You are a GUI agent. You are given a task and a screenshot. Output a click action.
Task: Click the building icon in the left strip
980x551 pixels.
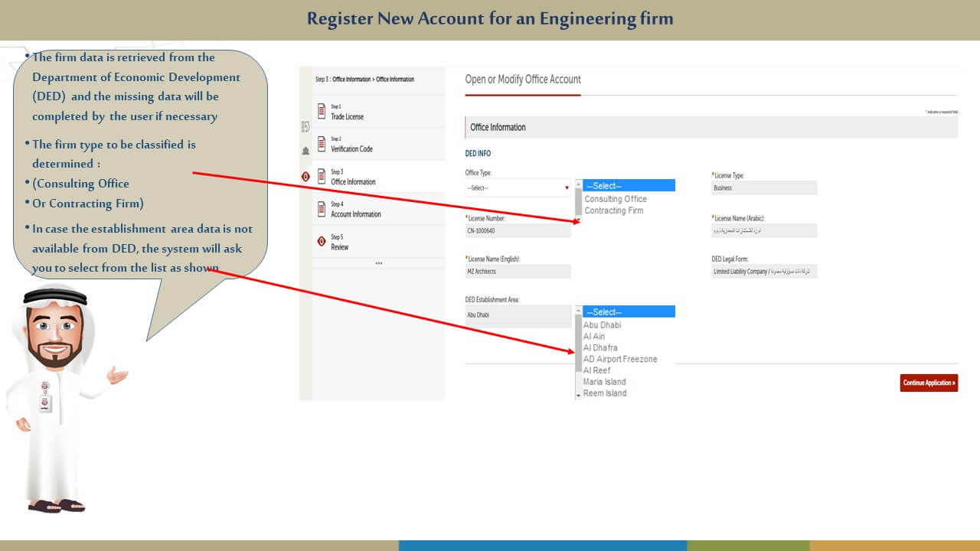[305, 151]
